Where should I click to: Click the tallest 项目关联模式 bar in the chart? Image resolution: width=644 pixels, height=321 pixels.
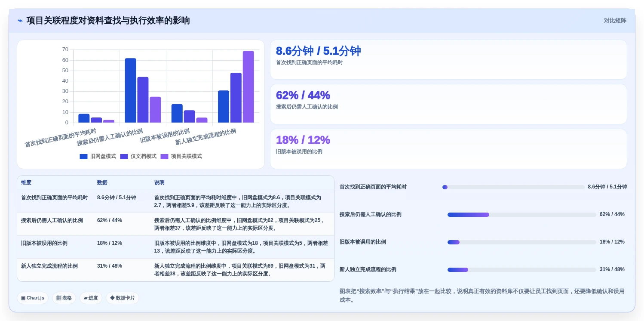(x=248, y=87)
